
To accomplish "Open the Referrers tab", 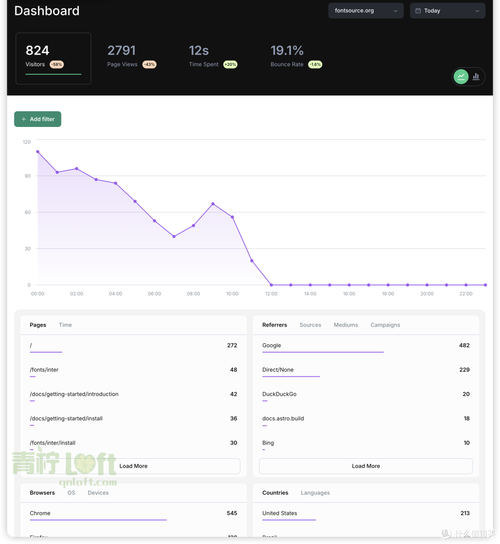I will 274,325.
